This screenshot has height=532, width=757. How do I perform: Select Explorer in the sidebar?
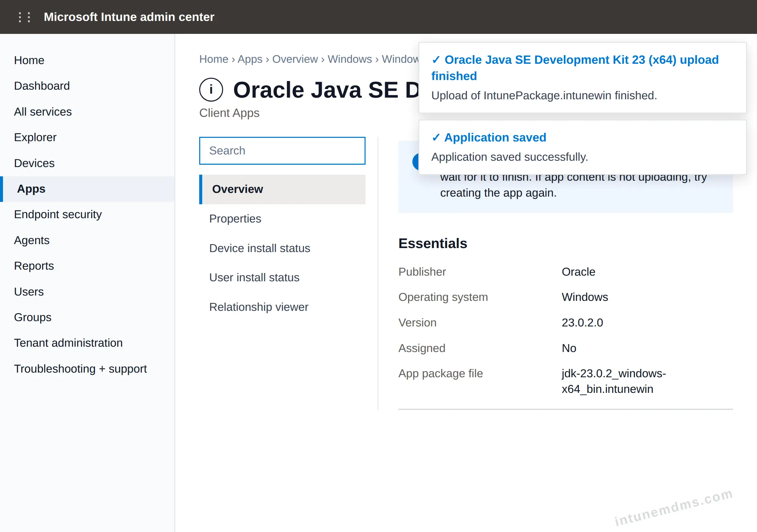pyautogui.click(x=35, y=137)
